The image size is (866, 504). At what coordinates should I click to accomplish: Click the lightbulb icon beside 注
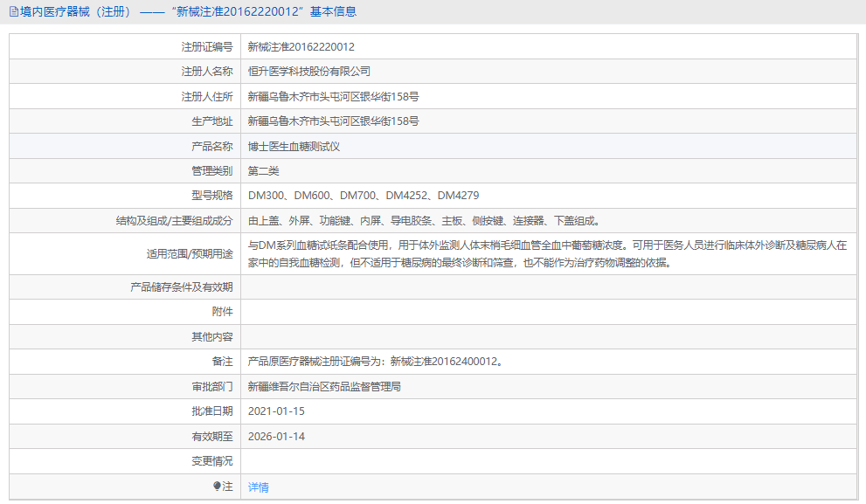pos(217,486)
